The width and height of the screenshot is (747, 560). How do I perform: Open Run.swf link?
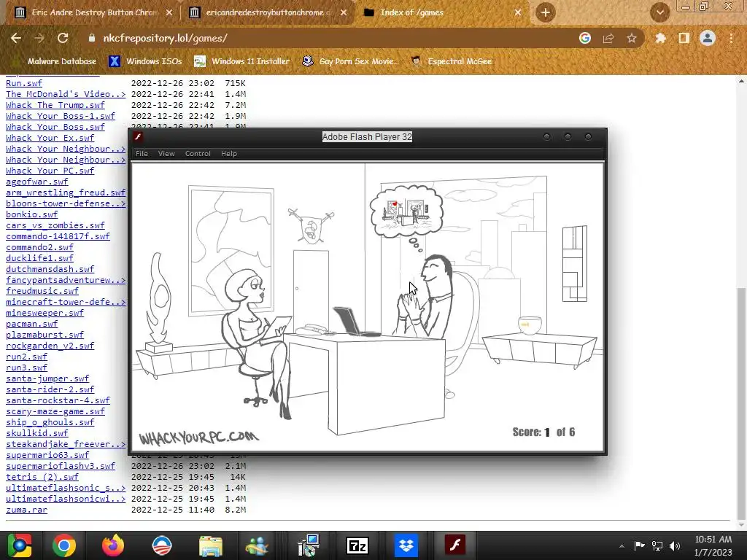(24, 83)
